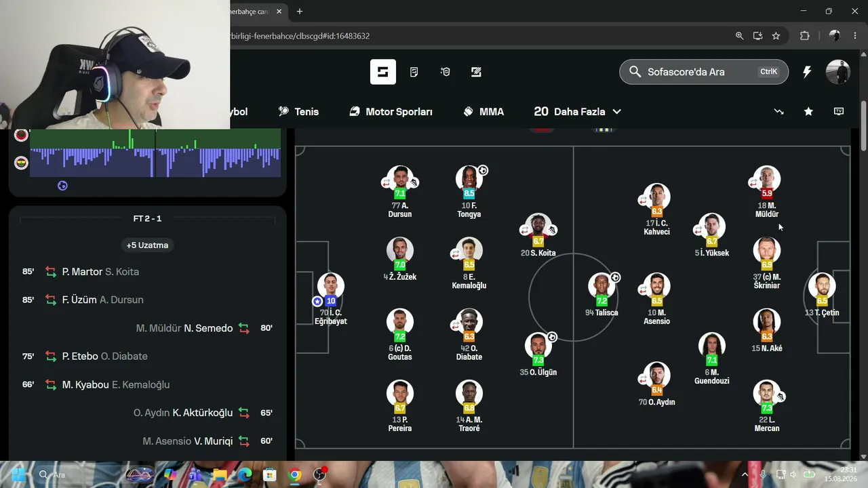Select goalkeeper Eğribayat's photo on the pitch
The height and width of the screenshot is (488, 868).
[330, 286]
